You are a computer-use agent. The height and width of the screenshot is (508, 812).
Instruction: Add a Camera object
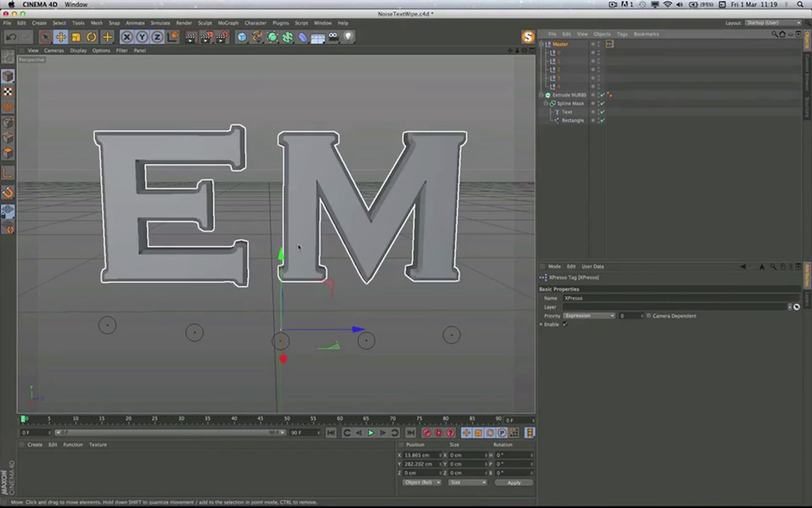334,37
